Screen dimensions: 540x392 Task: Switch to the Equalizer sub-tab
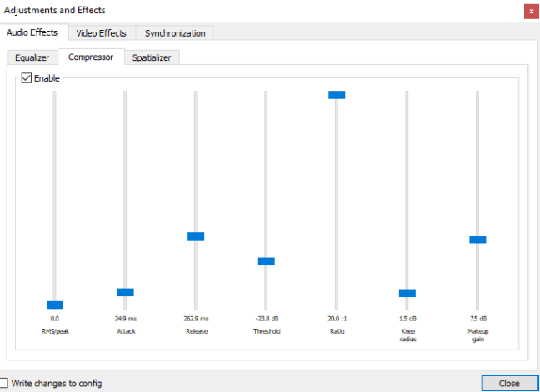32,57
